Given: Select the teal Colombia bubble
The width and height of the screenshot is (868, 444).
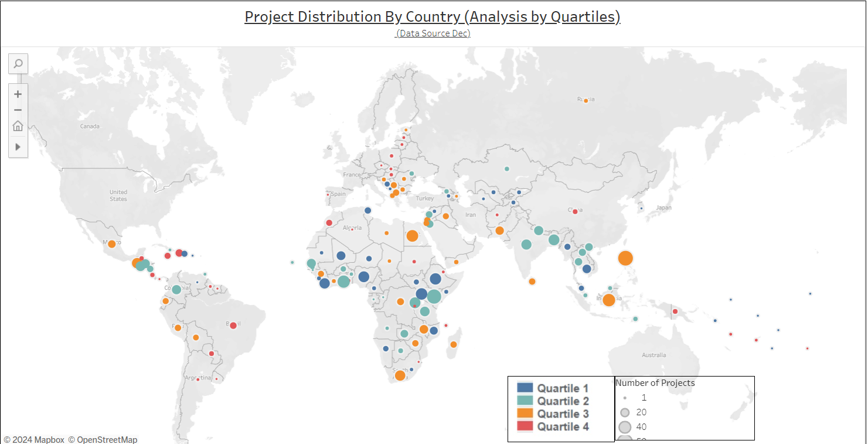Looking at the screenshot, I should tap(176, 289).
